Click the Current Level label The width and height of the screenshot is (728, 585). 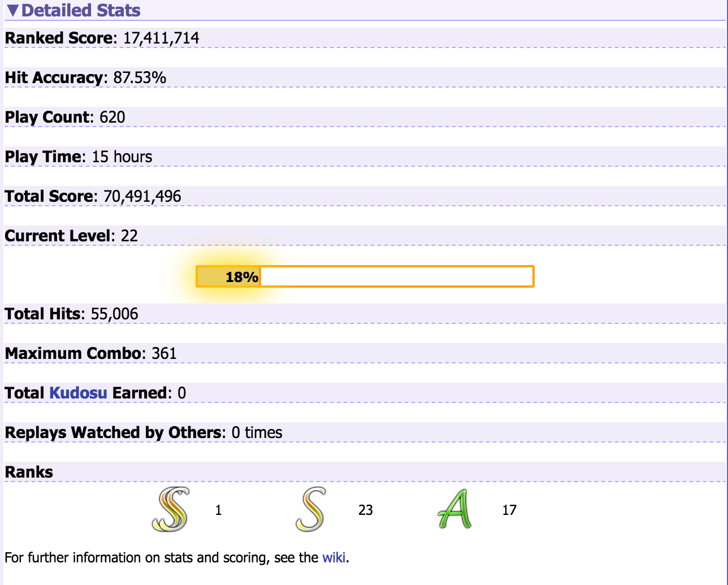pos(58,236)
